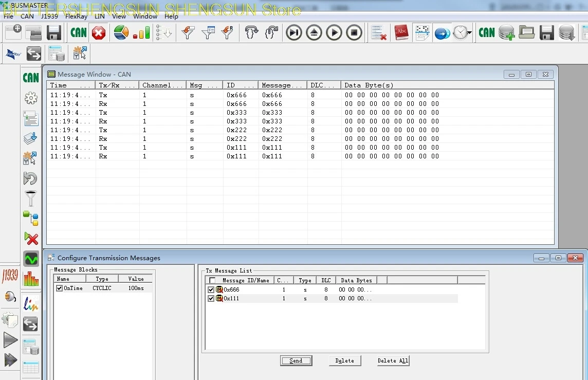This screenshot has height=380, width=588.
Task: Click the FlexRay icon in second toolbar row
Action: coord(13,54)
